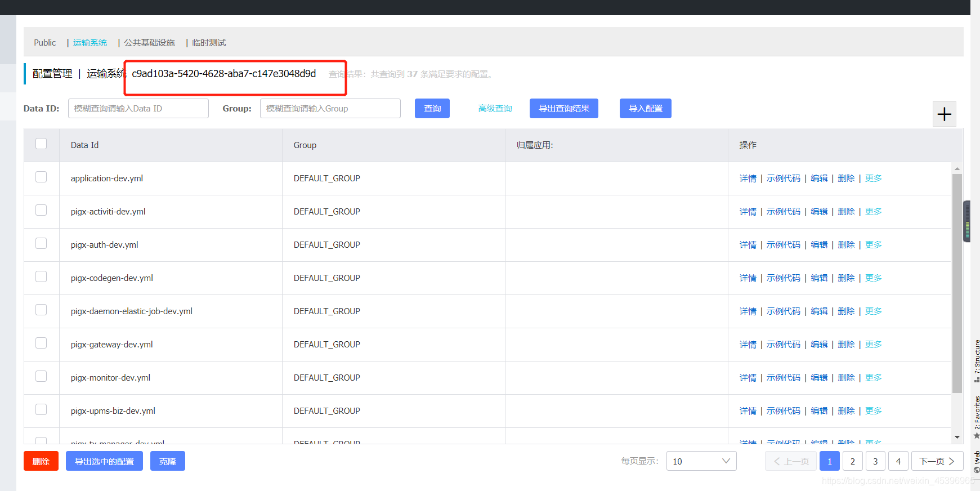Click 导入配置 import button
Image resolution: width=980 pixels, height=491 pixels.
coord(646,109)
